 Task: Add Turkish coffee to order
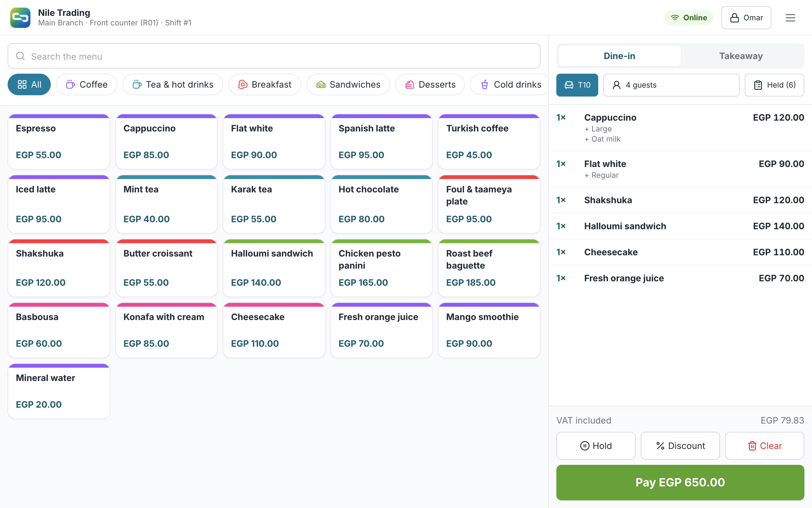(489, 142)
